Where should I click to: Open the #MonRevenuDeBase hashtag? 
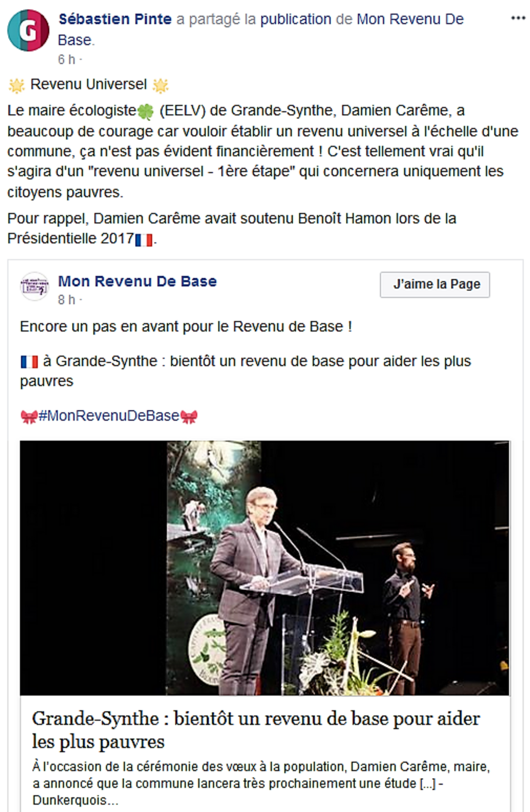click(109, 416)
